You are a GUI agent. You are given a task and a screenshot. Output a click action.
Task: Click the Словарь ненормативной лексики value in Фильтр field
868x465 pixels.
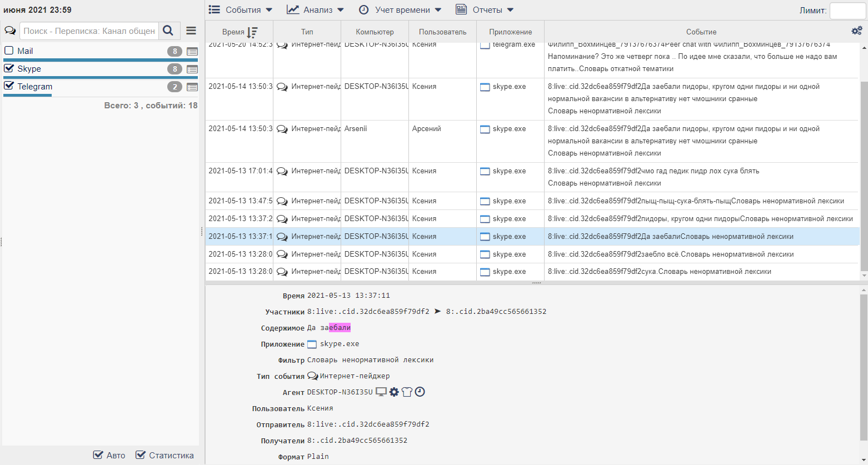point(371,360)
